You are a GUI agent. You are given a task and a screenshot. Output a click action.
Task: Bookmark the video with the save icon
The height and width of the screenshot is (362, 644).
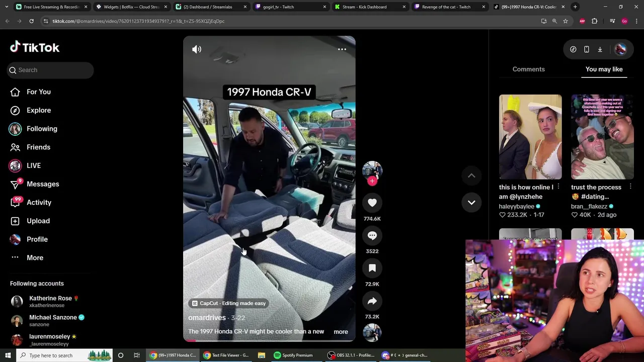(372, 268)
